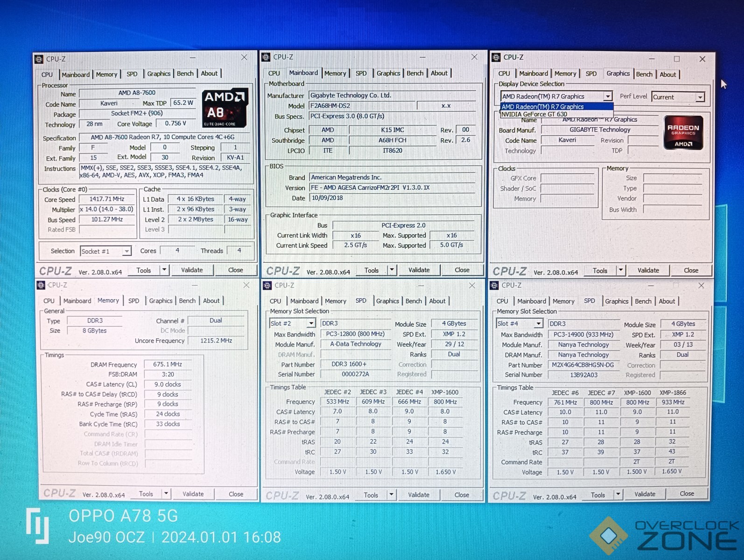The image size is (744, 560).
Task: Click Close button in the Mainboard window
Action: (462, 270)
